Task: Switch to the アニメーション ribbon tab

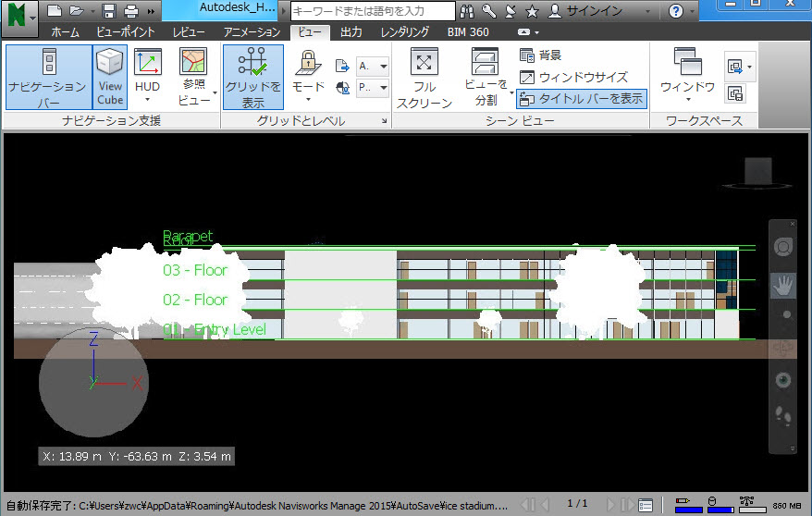Action: coord(252,32)
